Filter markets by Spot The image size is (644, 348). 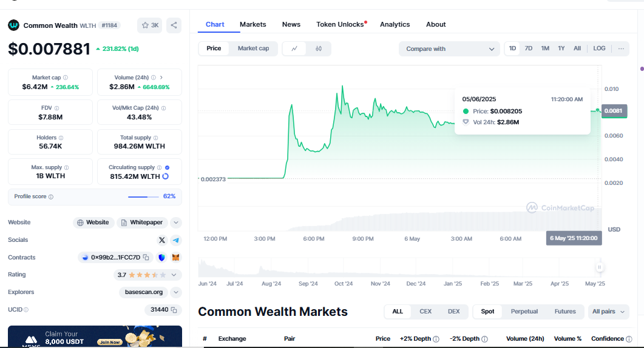[487, 312]
